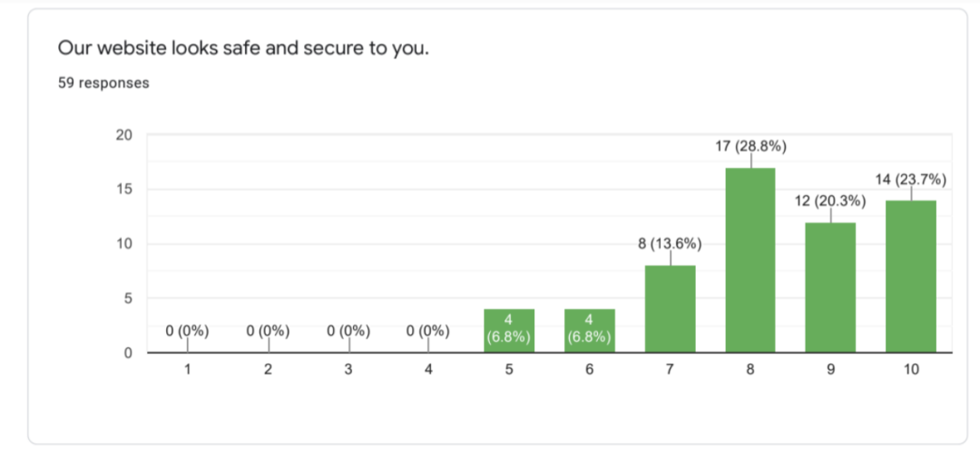Click the "8 (13.6%)" data label

click(670, 243)
